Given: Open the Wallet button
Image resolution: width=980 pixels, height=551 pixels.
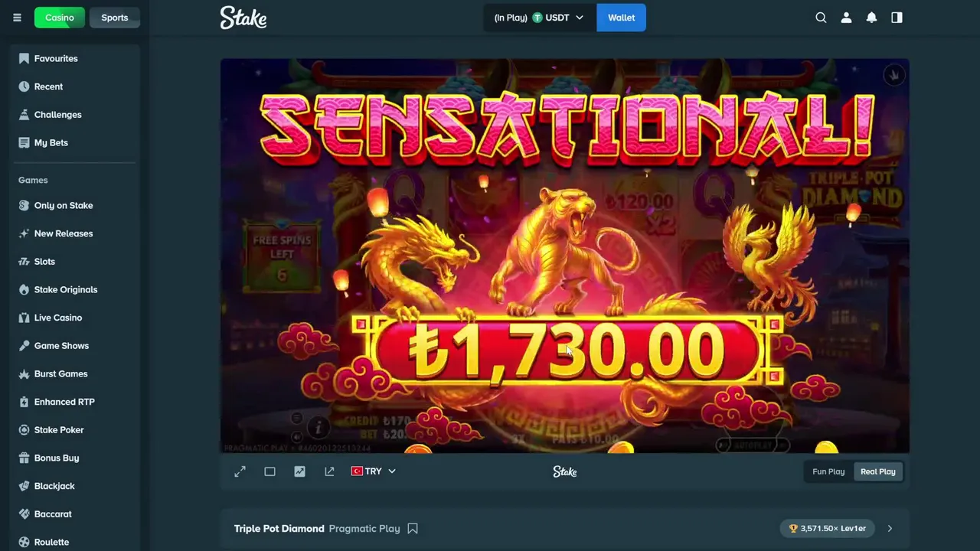Looking at the screenshot, I should point(621,18).
